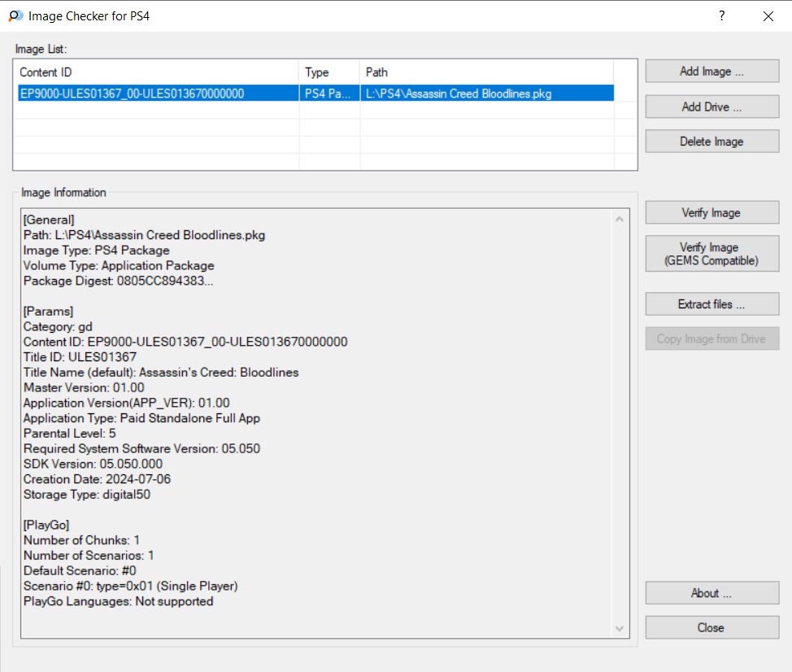Click Verify Image (GEMS Compatible) button

pyautogui.click(x=711, y=254)
